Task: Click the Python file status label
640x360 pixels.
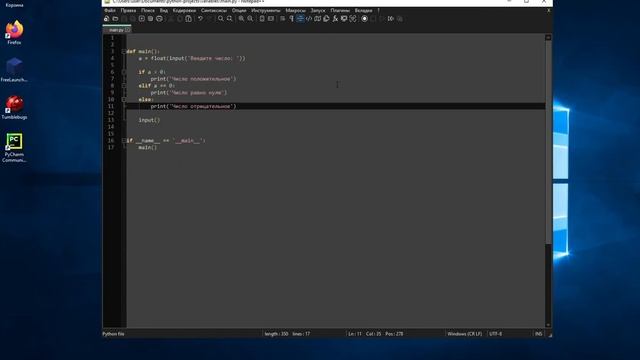Action: pos(113,334)
